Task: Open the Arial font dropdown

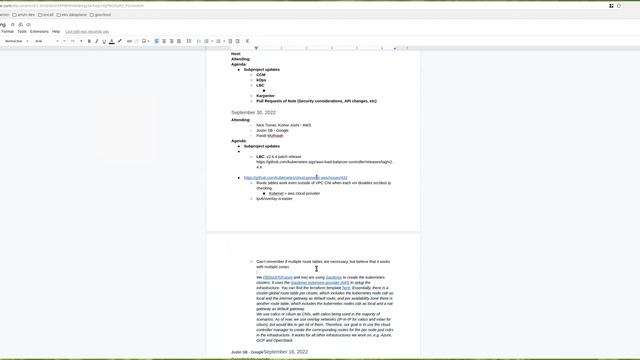Action: pos(47,41)
